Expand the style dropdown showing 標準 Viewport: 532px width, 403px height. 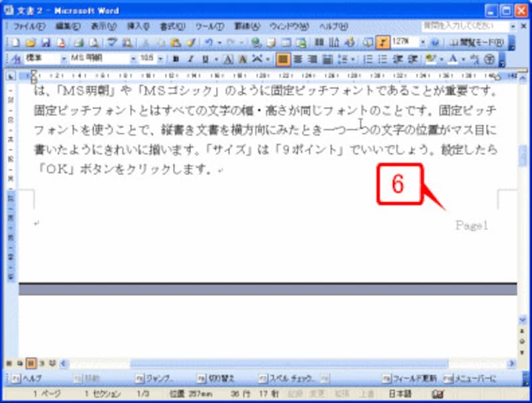point(64,59)
